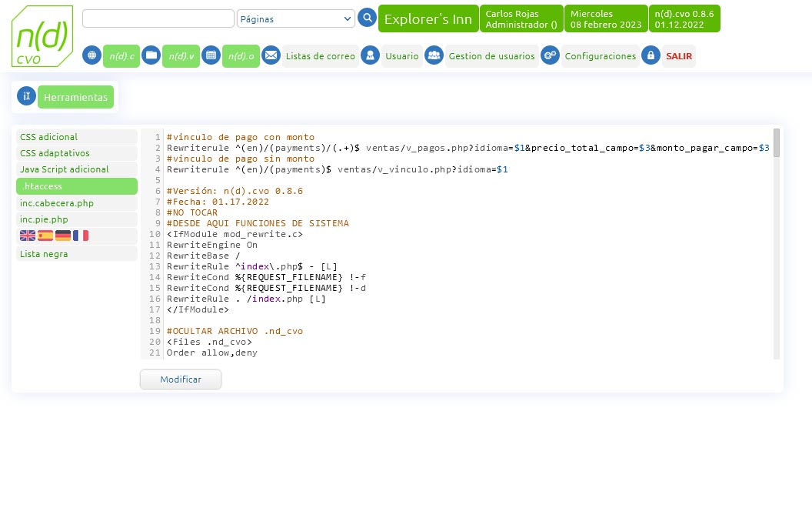The height and width of the screenshot is (508, 812).
Task: Open the Páginas search scope dropdown
Action: [296, 18]
